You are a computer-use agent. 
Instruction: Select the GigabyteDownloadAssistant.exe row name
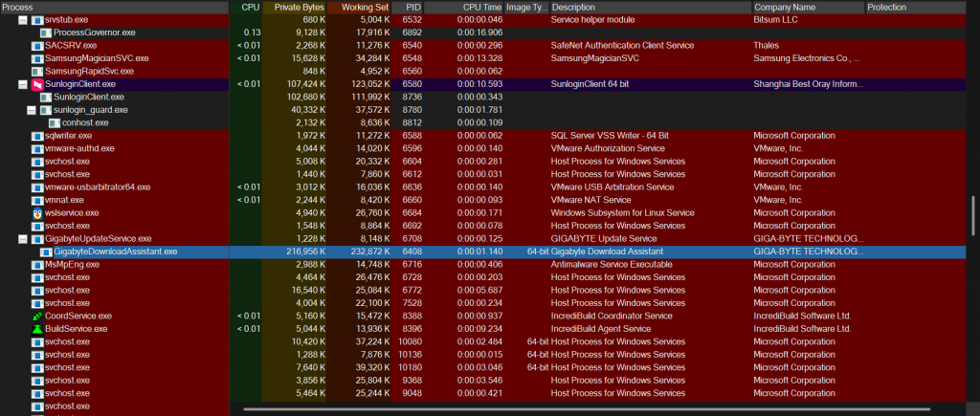116,252
